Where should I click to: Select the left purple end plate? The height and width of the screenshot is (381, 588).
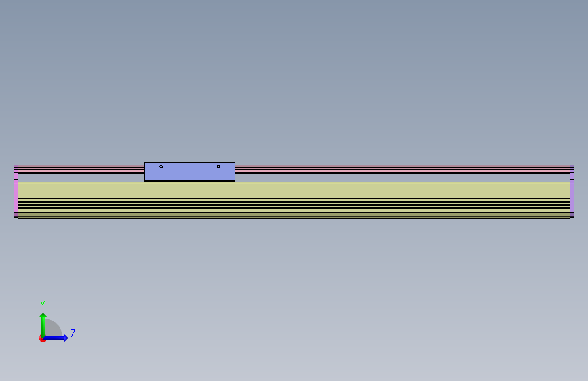[x=16, y=191]
